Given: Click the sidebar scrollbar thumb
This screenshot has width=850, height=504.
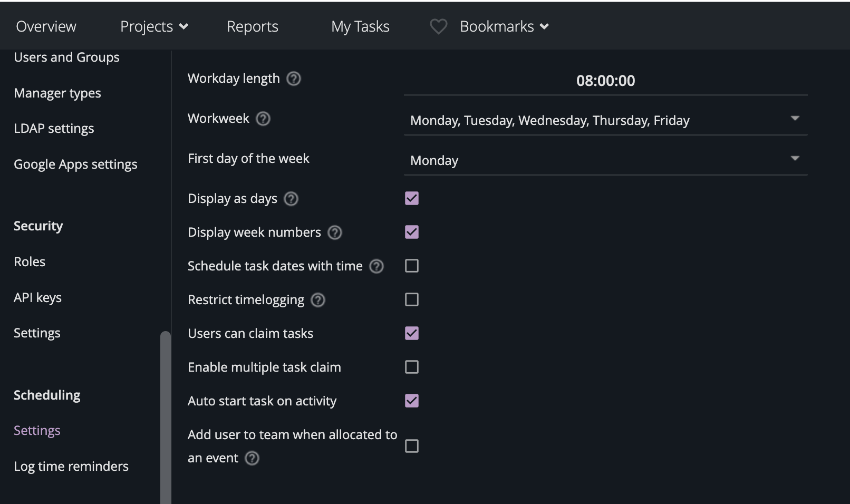Looking at the screenshot, I should (166, 417).
